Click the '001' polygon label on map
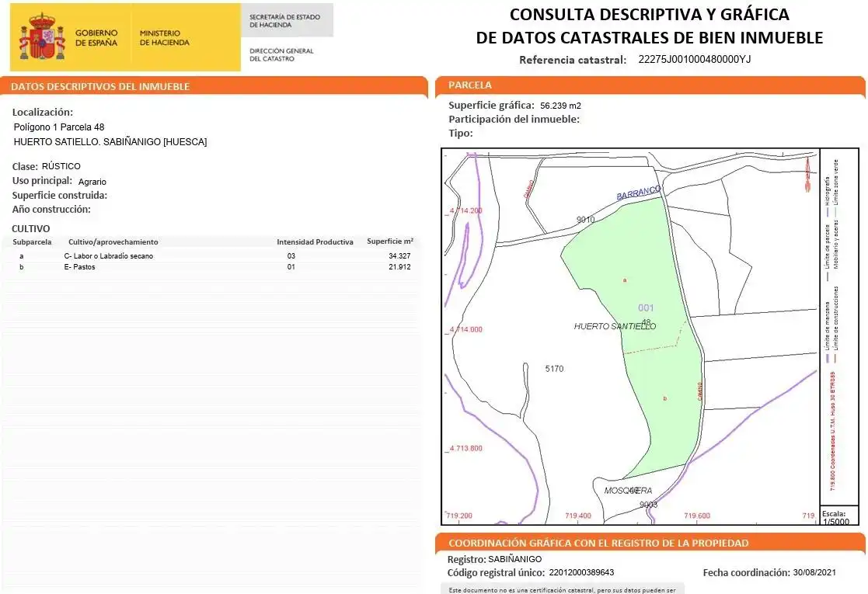This screenshot has width=868, height=594. pyautogui.click(x=646, y=307)
